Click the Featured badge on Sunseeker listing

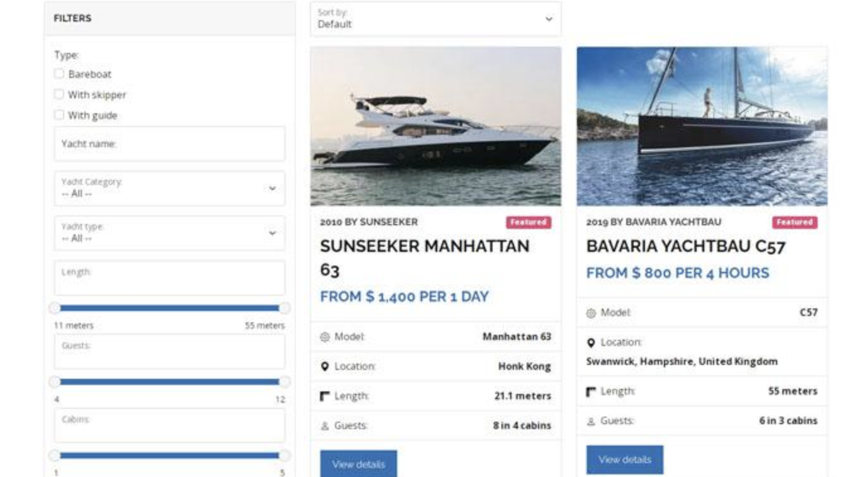tap(530, 222)
